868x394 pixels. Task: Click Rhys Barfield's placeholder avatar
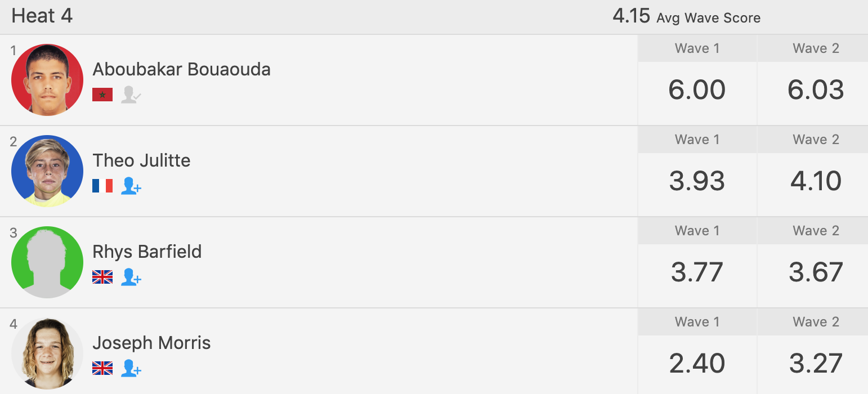(x=47, y=262)
